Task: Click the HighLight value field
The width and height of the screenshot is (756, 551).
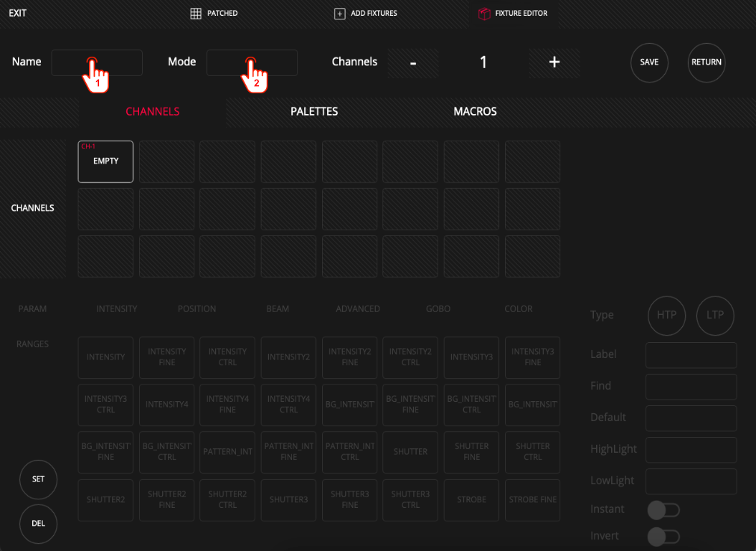Action: (x=691, y=450)
